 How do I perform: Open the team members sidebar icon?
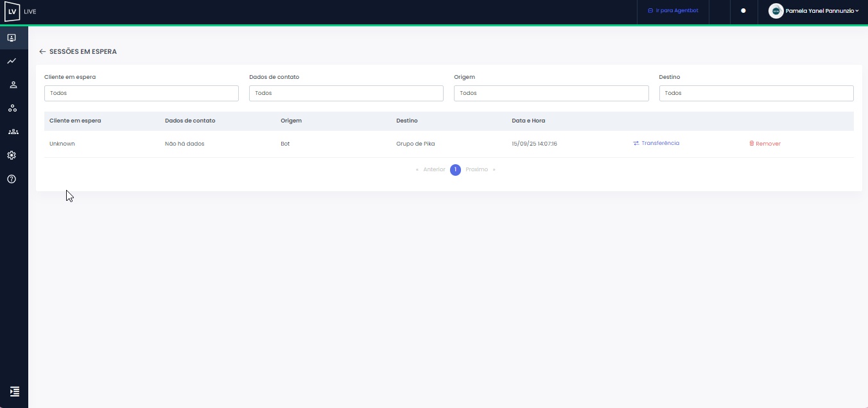(x=13, y=132)
